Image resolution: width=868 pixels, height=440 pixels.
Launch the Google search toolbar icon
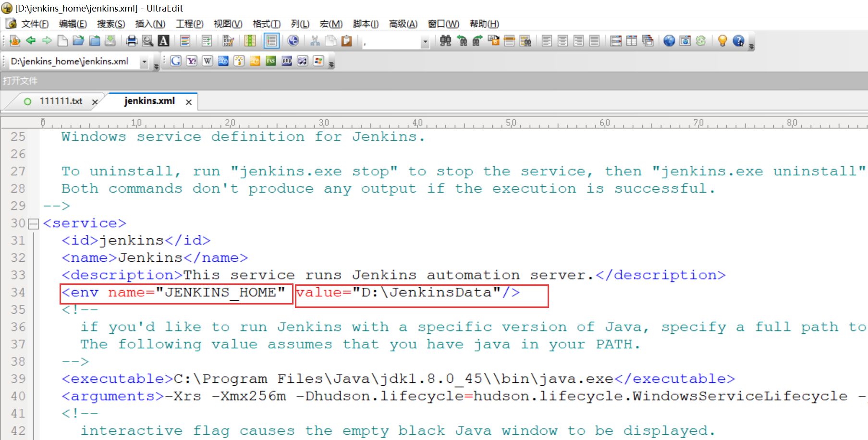pos(176,61)
